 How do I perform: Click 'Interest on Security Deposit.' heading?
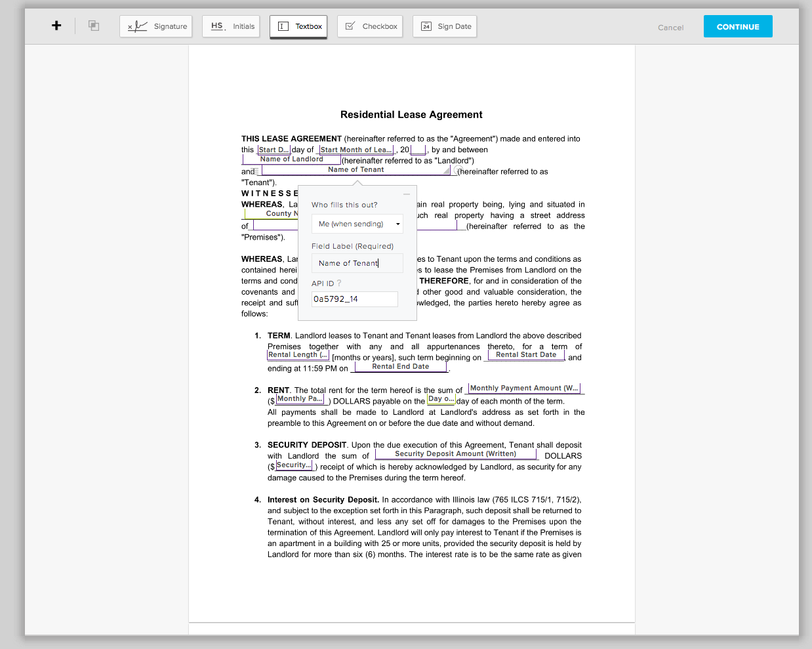point(323,500)
